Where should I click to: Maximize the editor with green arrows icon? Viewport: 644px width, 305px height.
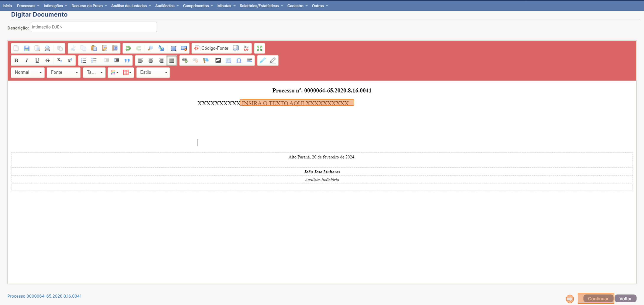(x=259, y=48)
